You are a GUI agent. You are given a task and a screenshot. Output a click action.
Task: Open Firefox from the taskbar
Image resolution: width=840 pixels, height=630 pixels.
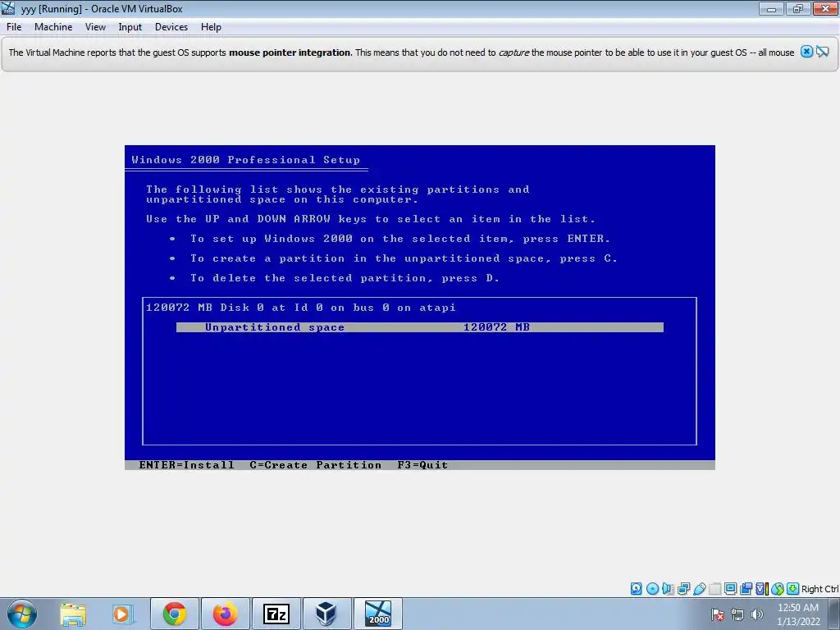pyautogui.click(x=226, y=614)
